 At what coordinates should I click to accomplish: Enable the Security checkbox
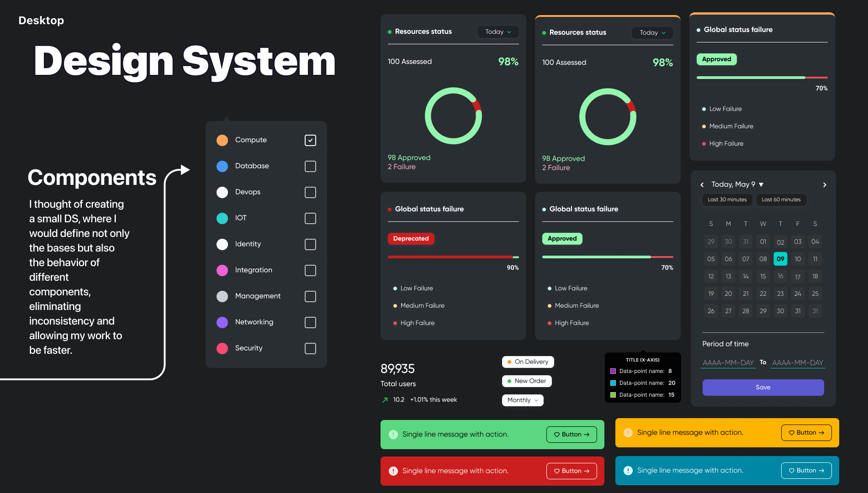310,348
